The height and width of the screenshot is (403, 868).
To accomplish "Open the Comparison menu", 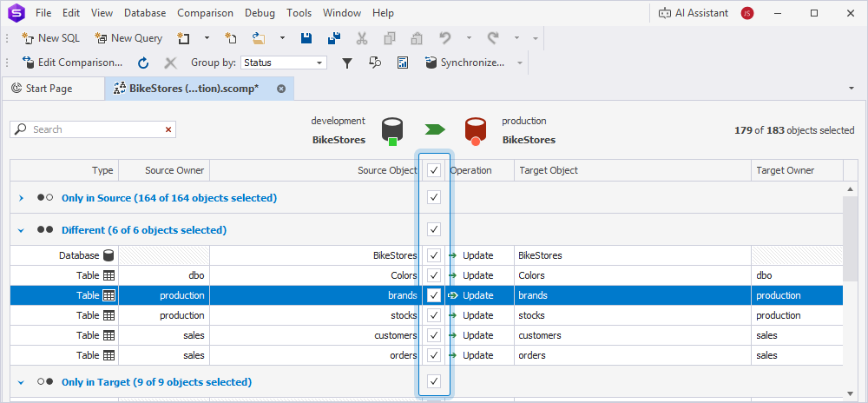I will pos(206,13).
